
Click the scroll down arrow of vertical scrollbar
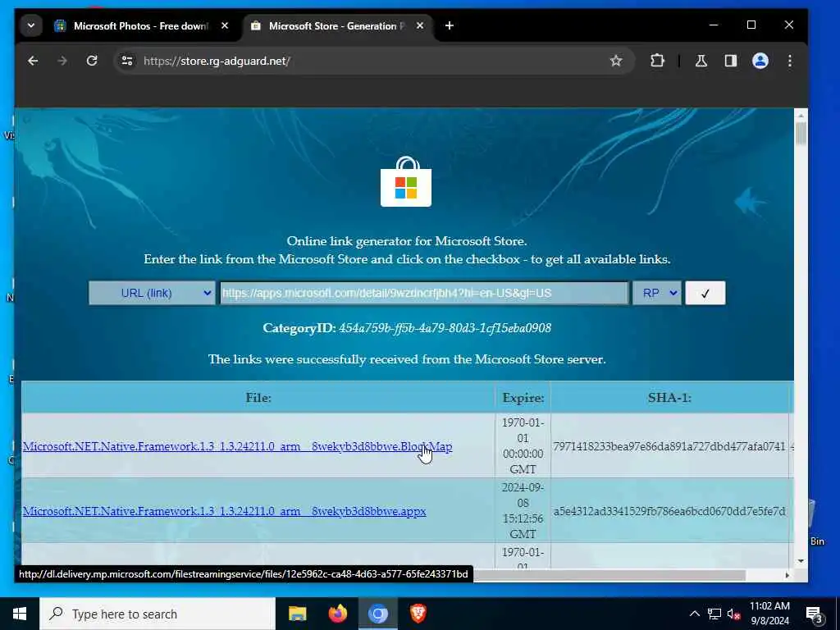[801, 561]
